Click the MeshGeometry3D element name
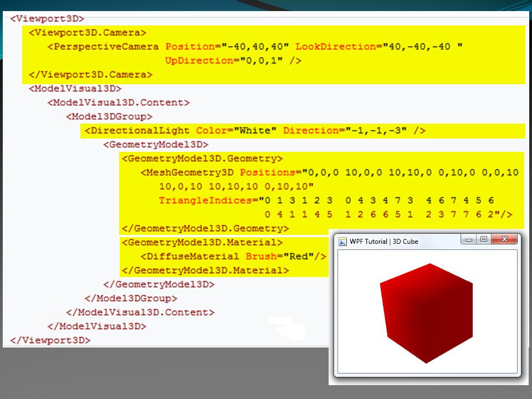The height and width of the screenshot is (399, 532). [x=190, y=173]
